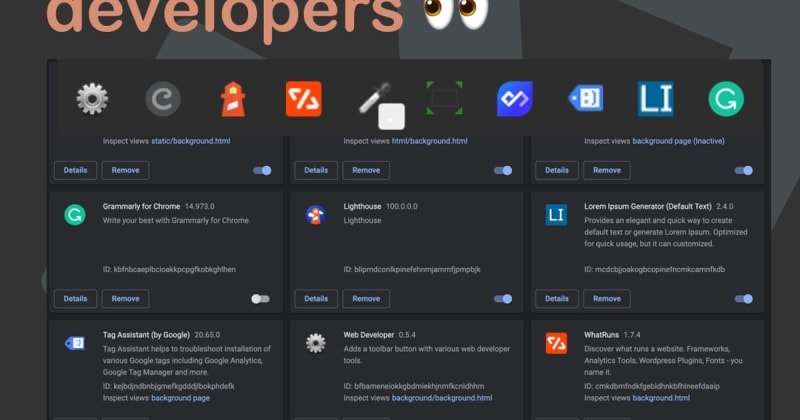This screenshot has height=420, width=800.
Task: Click the orange WhatRuns icon in top row
Action: (x=303, y=99)
